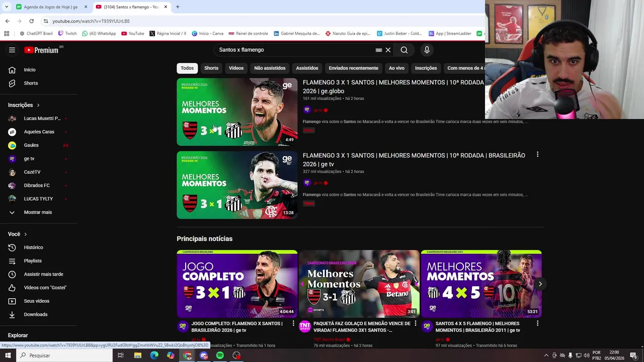Open more options for second Flamengo video
This screenshot has width=644, height=362.
(537, 155)
